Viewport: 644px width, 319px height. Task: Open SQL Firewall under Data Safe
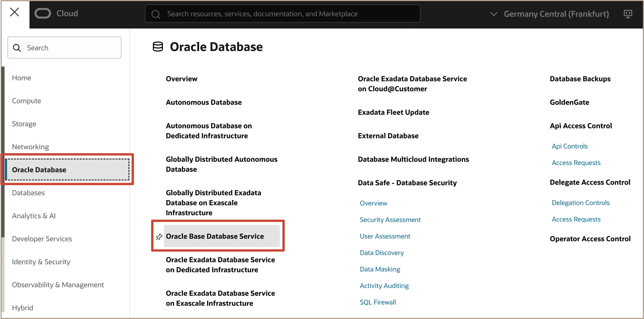tap(378, 302)
